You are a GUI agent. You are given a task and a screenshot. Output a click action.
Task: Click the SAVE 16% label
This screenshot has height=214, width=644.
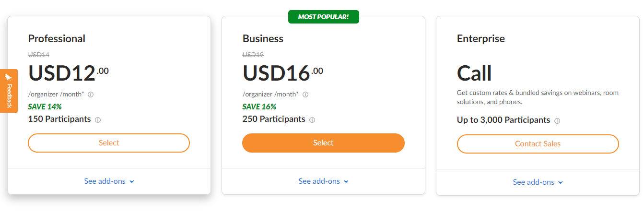point(259,107)
